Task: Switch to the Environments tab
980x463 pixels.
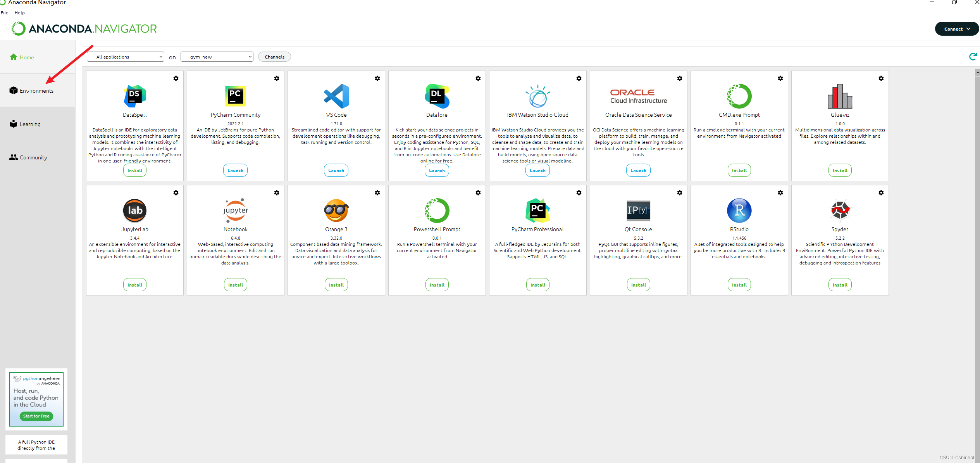Action: (x=36, y=91)
